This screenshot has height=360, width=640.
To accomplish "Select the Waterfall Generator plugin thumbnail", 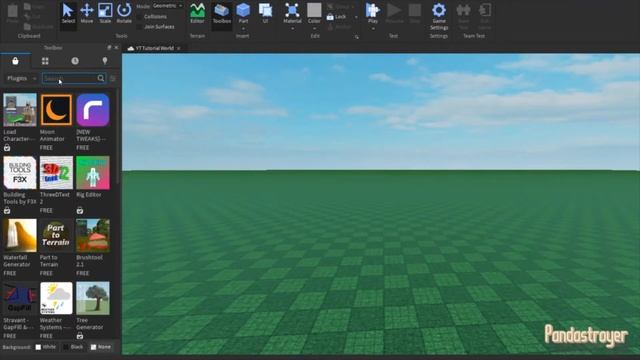I will click(20, 236).
